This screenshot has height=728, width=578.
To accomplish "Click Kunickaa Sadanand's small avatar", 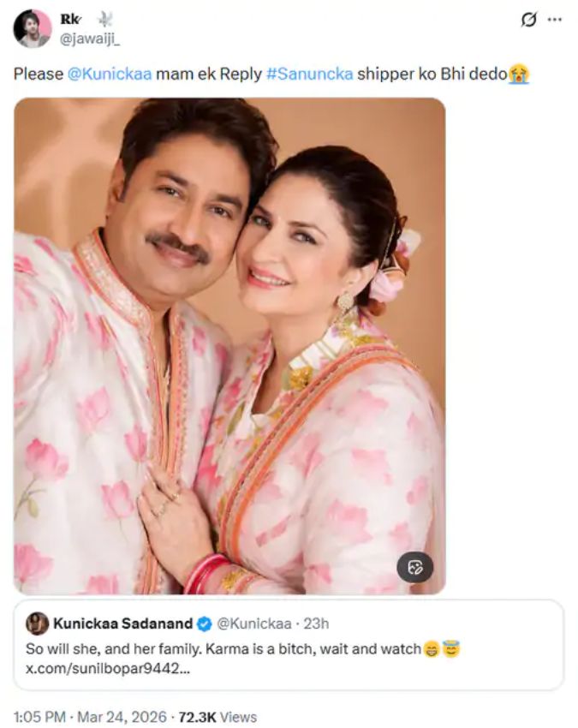I will 37,624.
